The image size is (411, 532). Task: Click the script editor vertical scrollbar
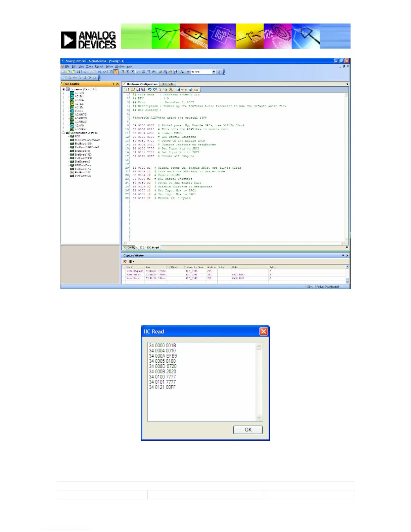[346, 167]
